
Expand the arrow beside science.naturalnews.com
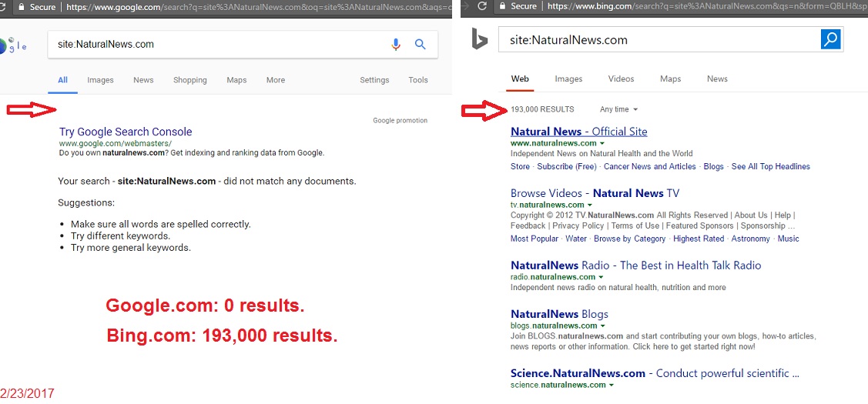(612, 385)
